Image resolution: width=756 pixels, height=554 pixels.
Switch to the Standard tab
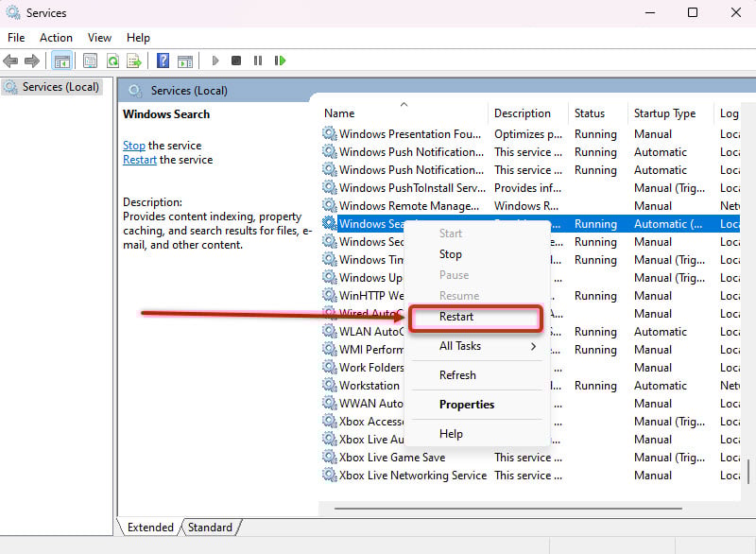pos(210,527)
